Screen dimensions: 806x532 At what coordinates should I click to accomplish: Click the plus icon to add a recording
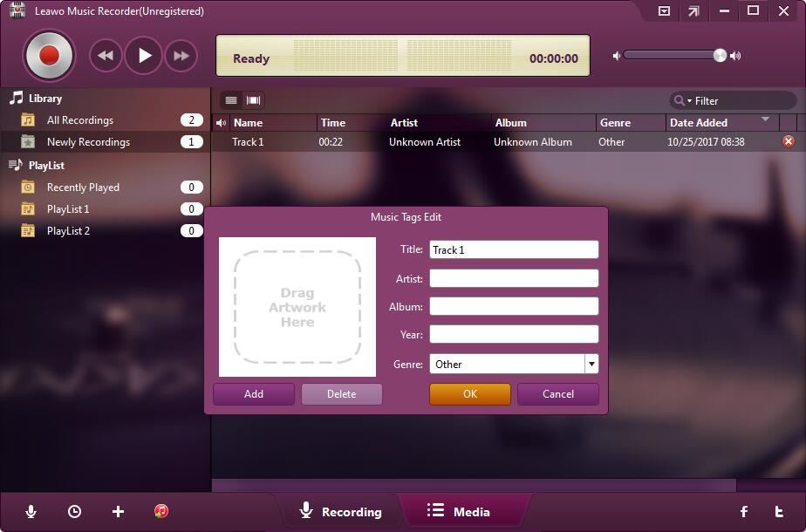coord(118,512)
